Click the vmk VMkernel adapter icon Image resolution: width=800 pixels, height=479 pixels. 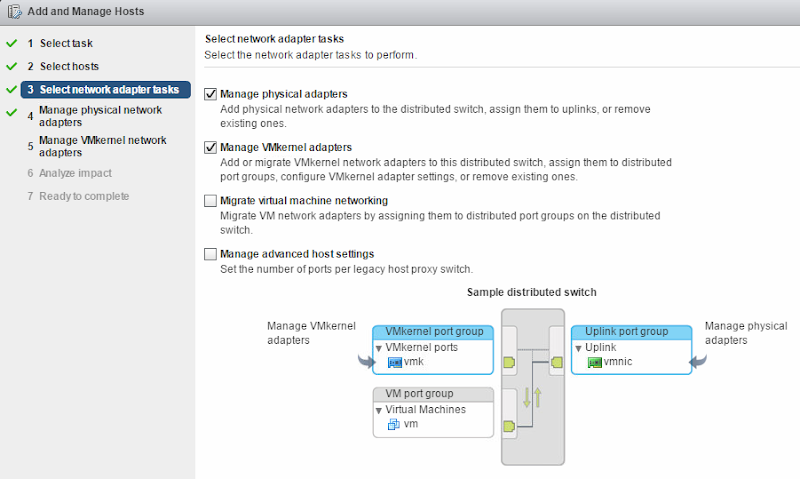coord(395,362)
